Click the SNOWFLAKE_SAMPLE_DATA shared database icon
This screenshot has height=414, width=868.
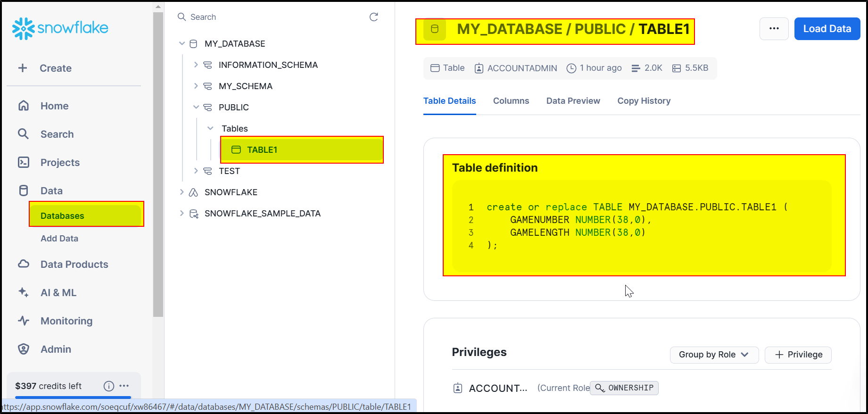[193, 214]
